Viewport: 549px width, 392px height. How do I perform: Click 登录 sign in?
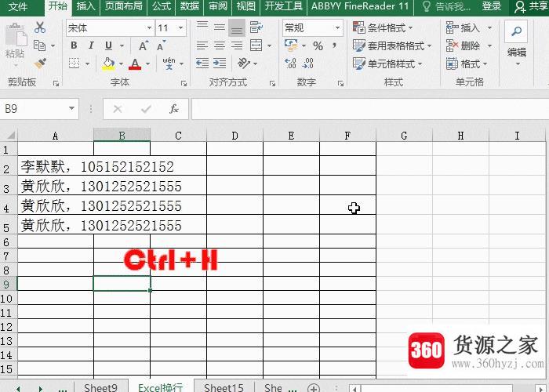coord(491,6)
